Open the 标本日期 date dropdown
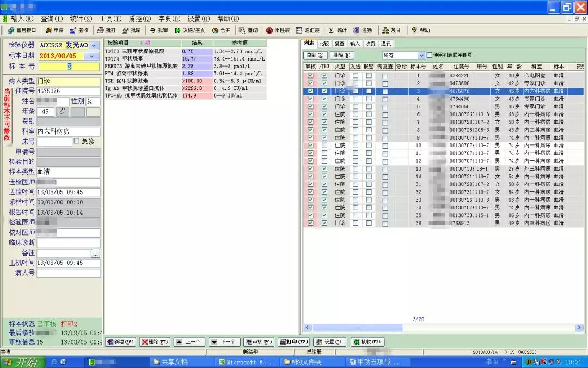Screen dimensions: 588x368 click(92, 56)
